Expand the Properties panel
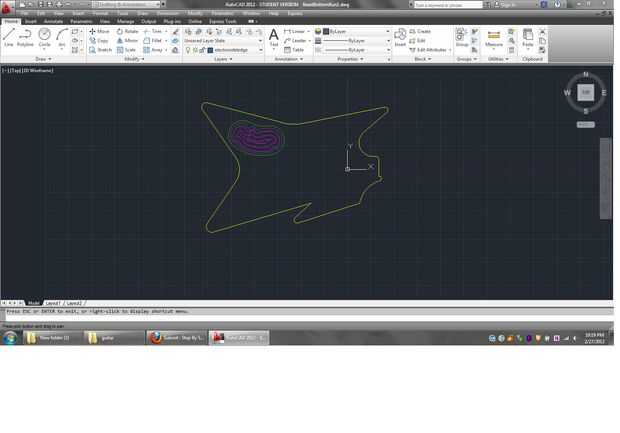This screenshot has height=433, width=620. coord(350,59)
